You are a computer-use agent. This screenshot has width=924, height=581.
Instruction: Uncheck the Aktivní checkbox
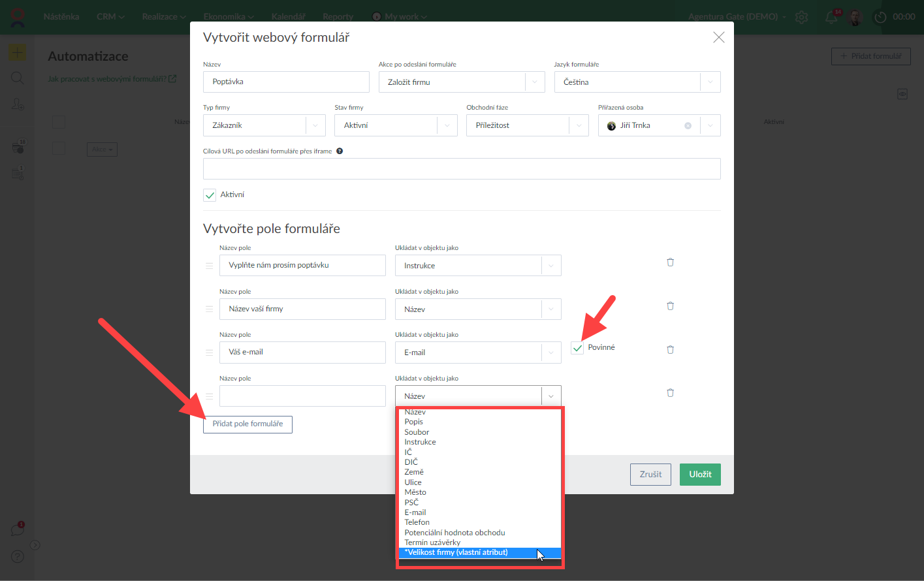coord(210,195)
